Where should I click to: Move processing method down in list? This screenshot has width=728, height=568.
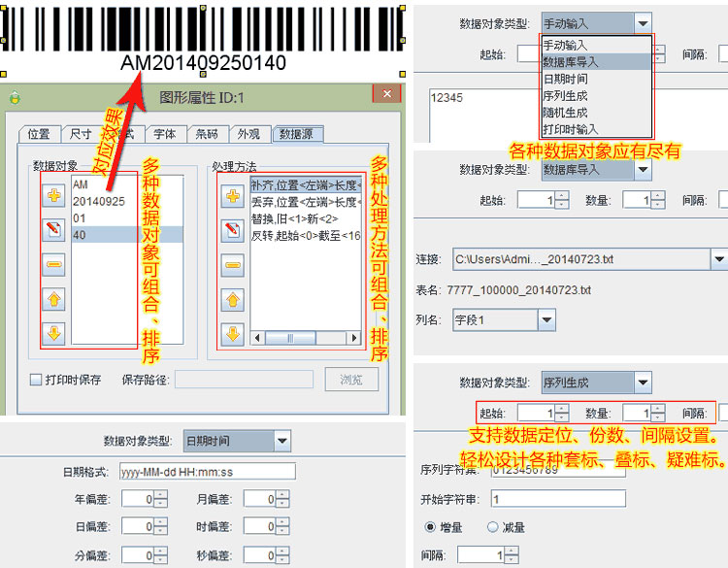click(x=232, y=334)
